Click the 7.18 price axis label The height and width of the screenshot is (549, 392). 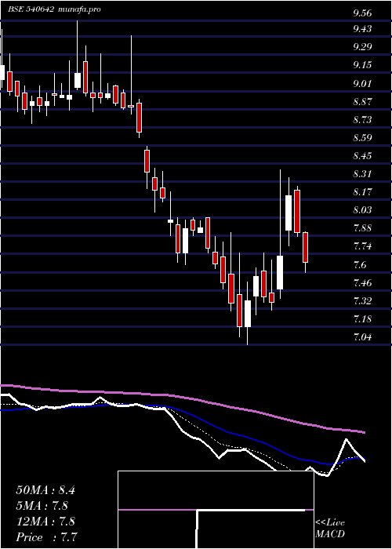coord(362,319)
